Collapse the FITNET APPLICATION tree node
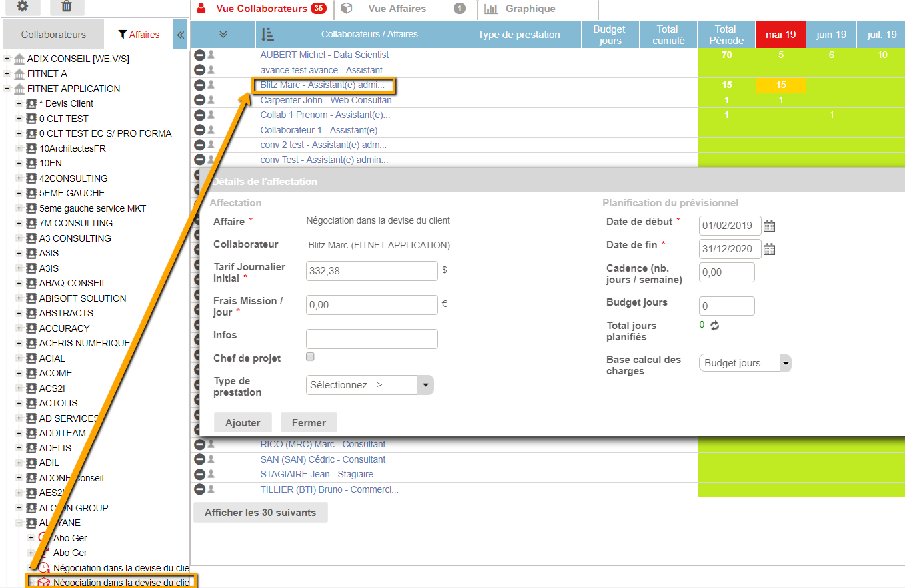 [x=7, y=89]
